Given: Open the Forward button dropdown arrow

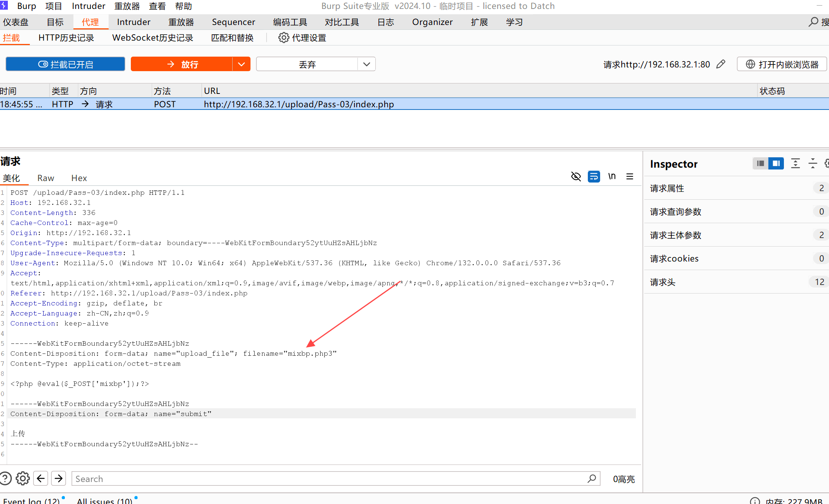Looking at the screenshot, I should pos(241,64).
